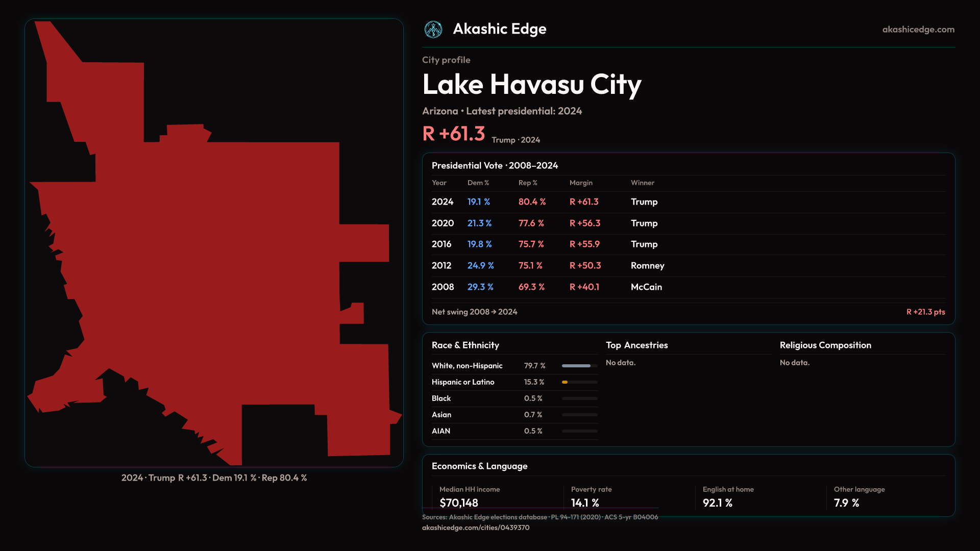Click the Akashic Edge logo icon
980x551 pixels.
tap(433, 30)
